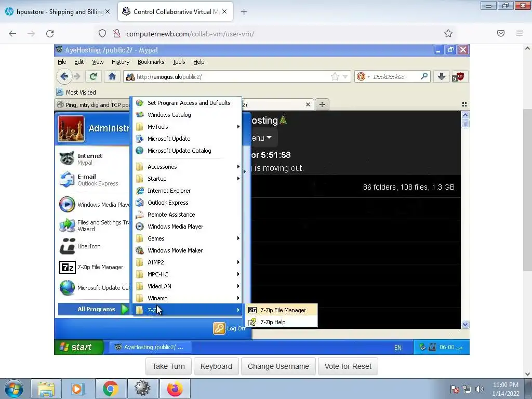Expand the AIMP2 folder submenu
Image resolution: width=532 pixels, height=399 pixels.
coord(187,262)
